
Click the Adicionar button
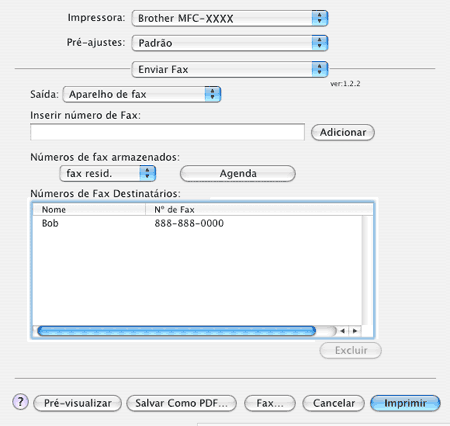click(x=343, y=132)
